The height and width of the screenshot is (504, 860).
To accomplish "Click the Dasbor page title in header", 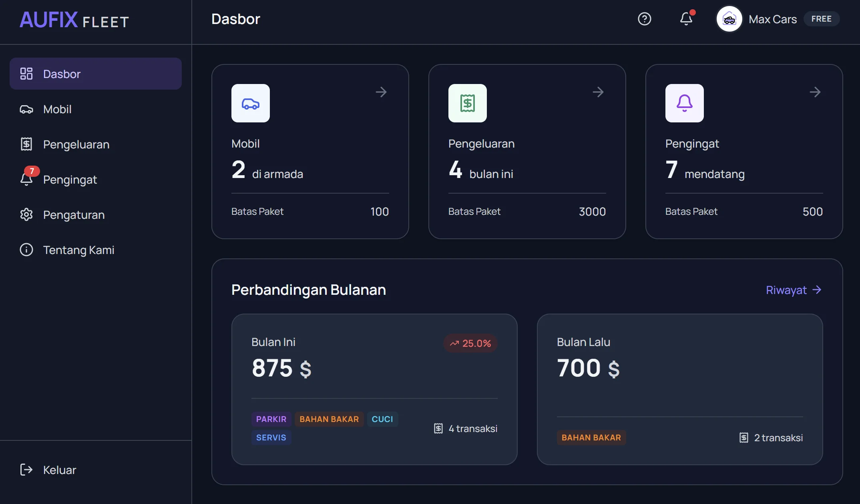I will coord(236,19).
